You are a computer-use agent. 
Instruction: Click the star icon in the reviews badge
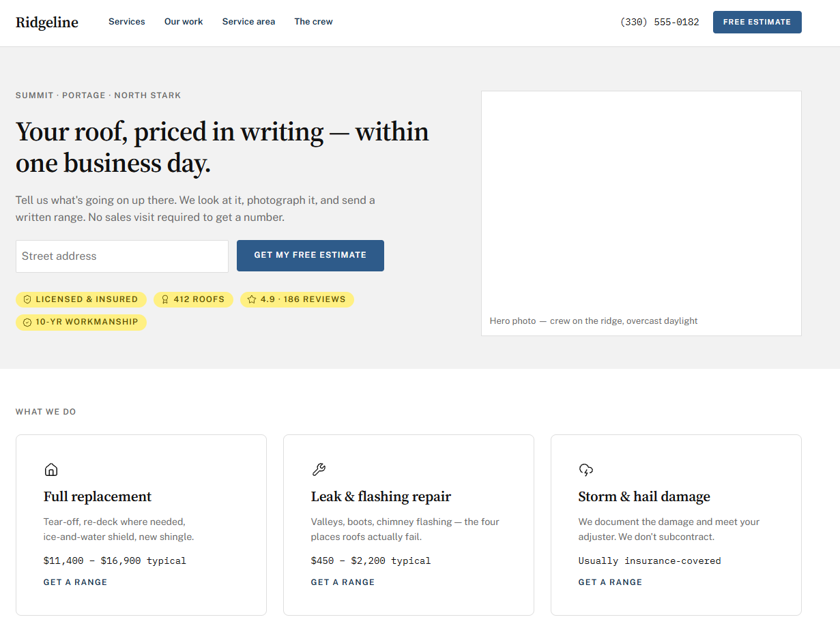(x=252, y=299)
